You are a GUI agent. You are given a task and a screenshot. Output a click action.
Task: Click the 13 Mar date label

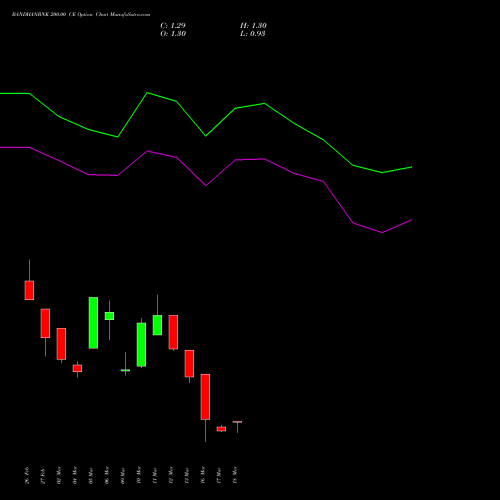point(187,475)
